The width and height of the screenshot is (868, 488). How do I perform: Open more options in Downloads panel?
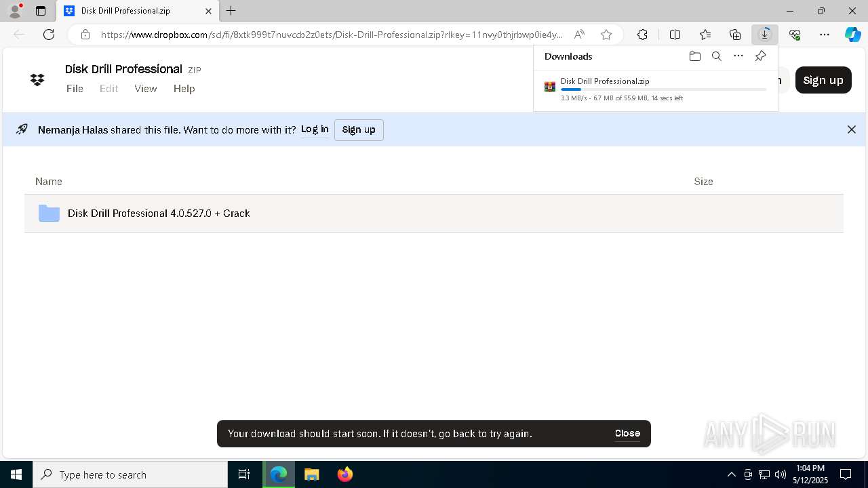pyautogui.click(x=738, y=56)
